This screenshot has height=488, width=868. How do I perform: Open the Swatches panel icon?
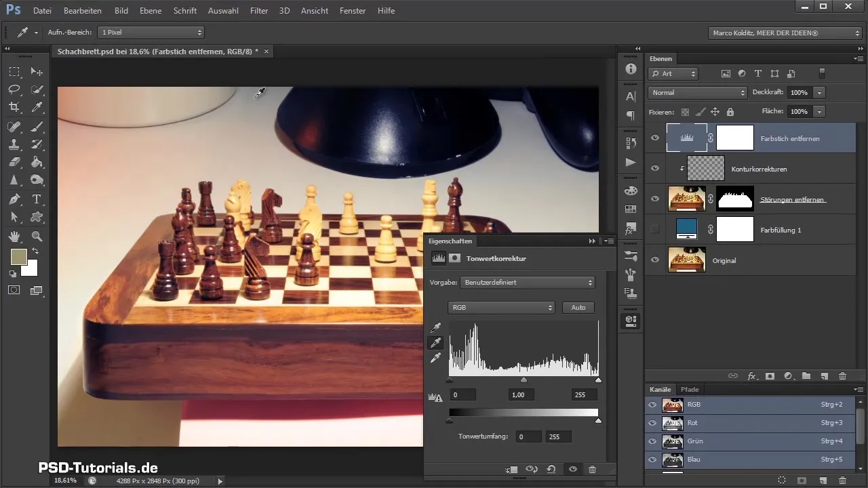[x=631, y=209]
